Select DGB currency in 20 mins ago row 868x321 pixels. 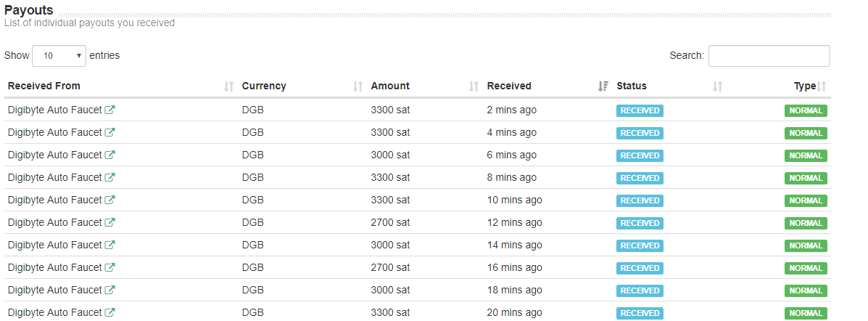[x=253, y=312]
